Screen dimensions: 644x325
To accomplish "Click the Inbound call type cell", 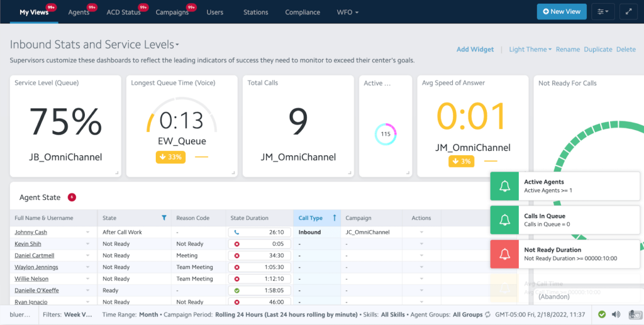I will 309,232.
